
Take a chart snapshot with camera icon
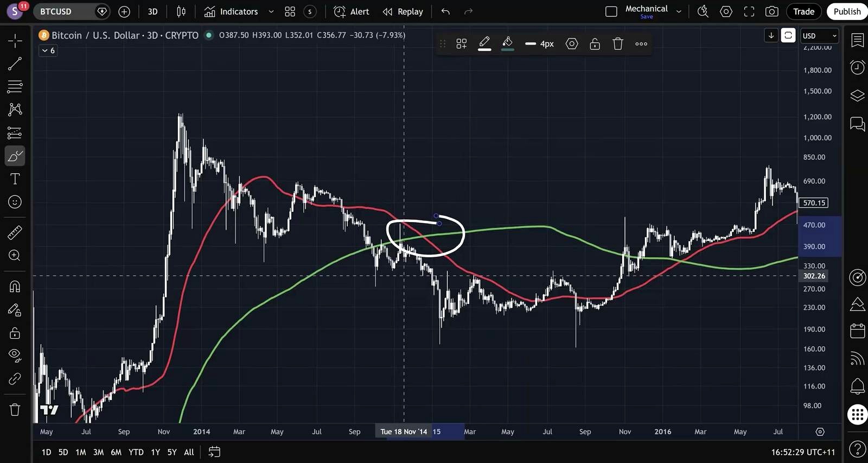[x=772, y=11]
